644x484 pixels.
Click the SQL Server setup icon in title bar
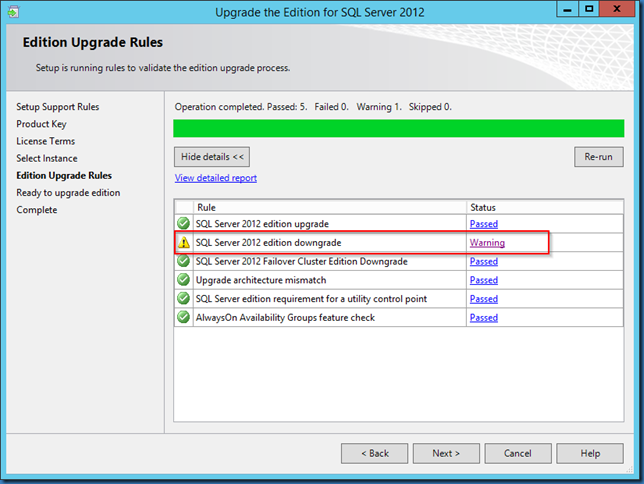(x=13, y=12)
